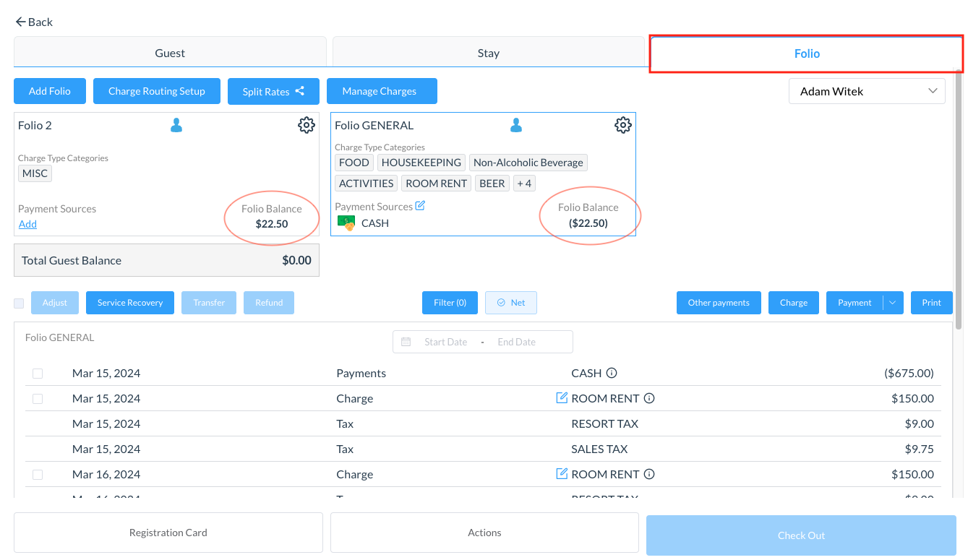
Task: Toggle the Net view button
Action: 510,303
